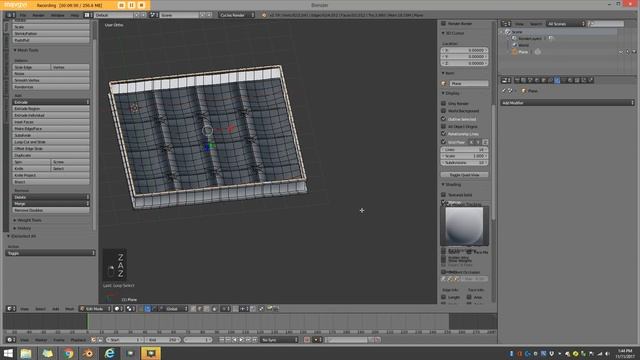640x360 pixels.
Task: Toggle the All Object Origins checkbox
Action: (444, 126)
